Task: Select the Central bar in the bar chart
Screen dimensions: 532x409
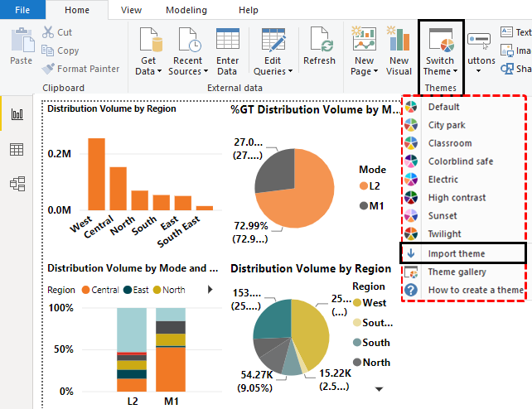Action: 118,189
